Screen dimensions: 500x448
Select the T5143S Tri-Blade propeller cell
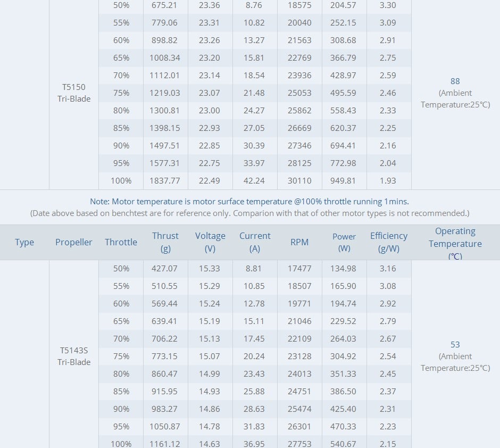pos(74,356)
